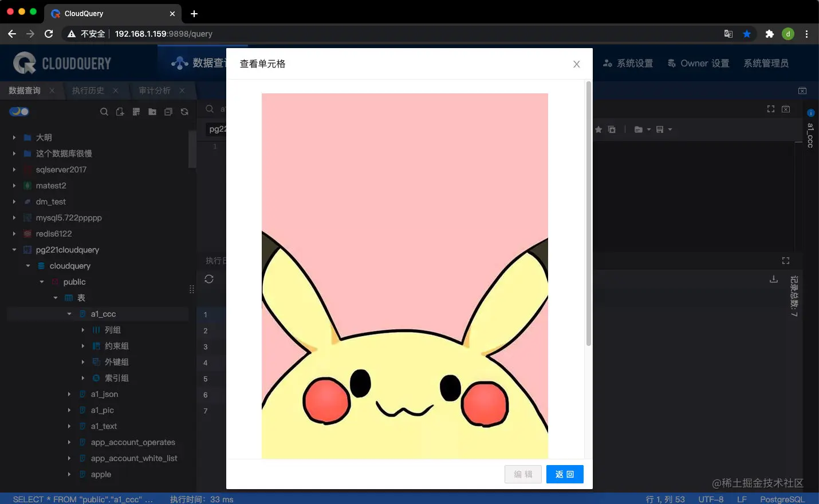Image resolution: width=819 pixels, height=504 pixels.
Task: Close the 查看单元格 dialog
Action: click(577, 64)
